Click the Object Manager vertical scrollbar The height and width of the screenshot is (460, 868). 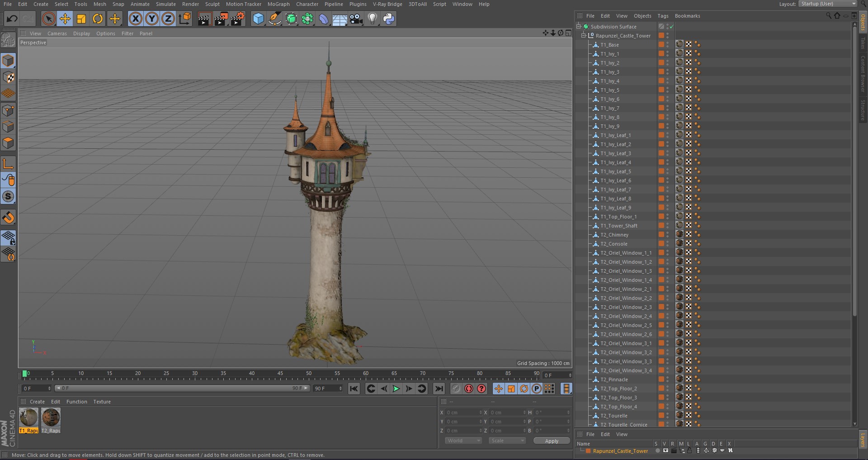point(854,172)
